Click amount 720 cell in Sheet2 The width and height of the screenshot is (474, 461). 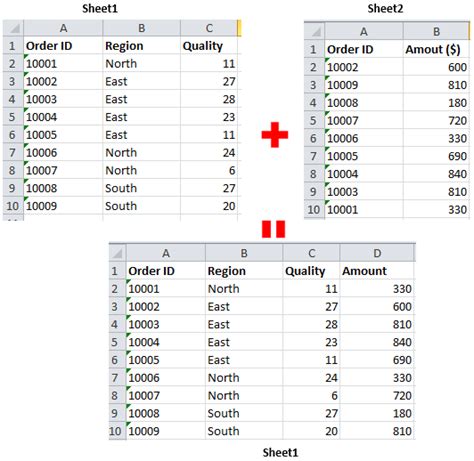(436, 120)
